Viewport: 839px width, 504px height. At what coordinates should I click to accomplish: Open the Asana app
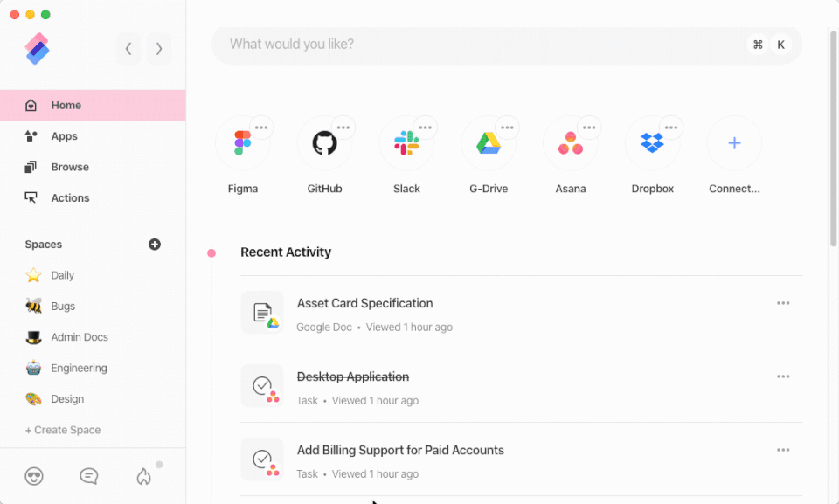click(571, 143)
